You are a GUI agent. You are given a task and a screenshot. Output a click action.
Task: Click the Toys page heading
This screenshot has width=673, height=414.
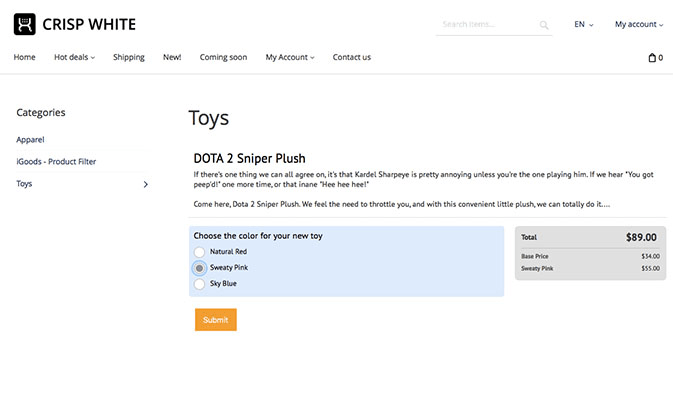[x=209, y=118]
